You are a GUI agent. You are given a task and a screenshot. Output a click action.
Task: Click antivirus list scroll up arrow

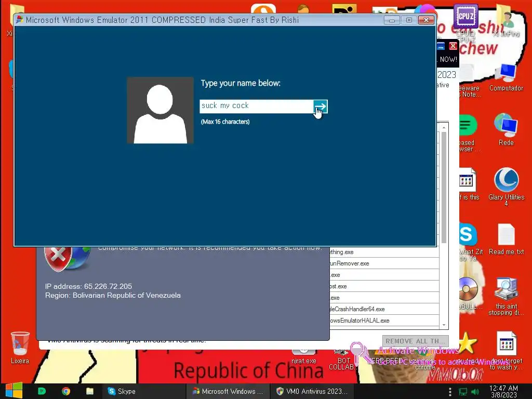(444, 128)
